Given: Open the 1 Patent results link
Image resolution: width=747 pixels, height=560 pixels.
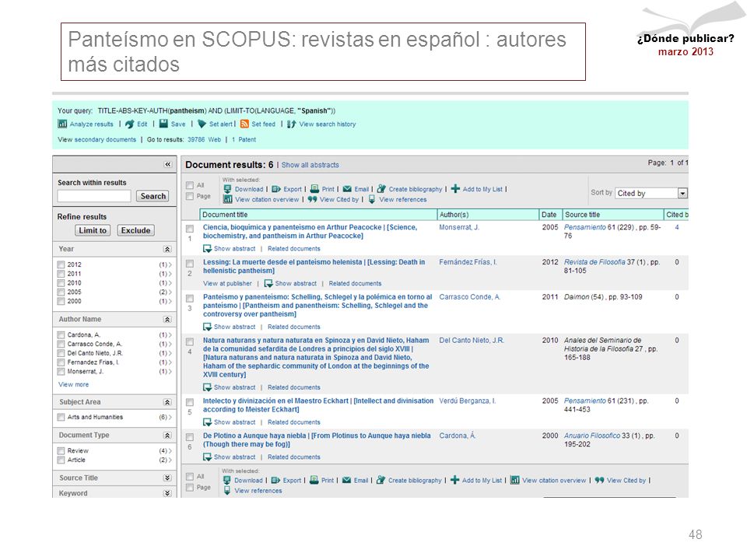Looking at the screenshot, I should pos(244,139).
